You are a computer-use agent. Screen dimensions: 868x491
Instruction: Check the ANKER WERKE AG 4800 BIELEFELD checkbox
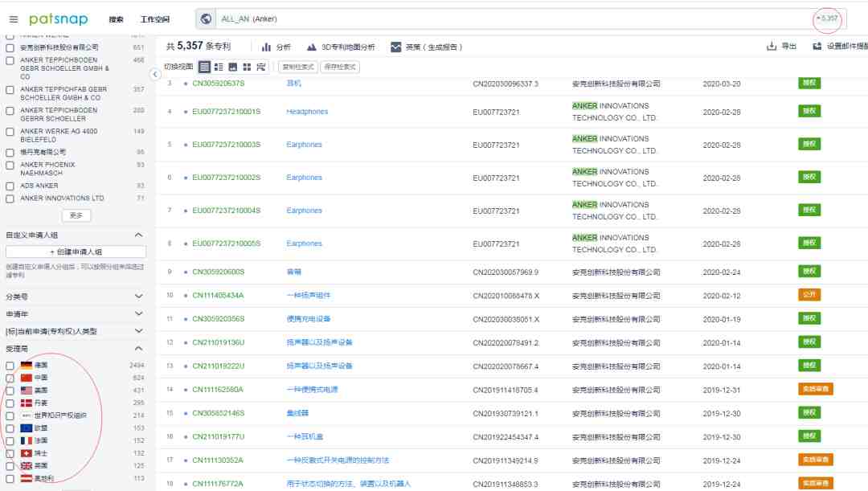[10, 132]
